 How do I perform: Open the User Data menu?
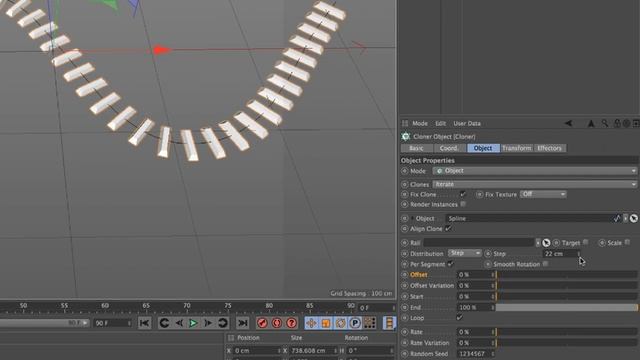pyautogui.click(x=467, y=123)
